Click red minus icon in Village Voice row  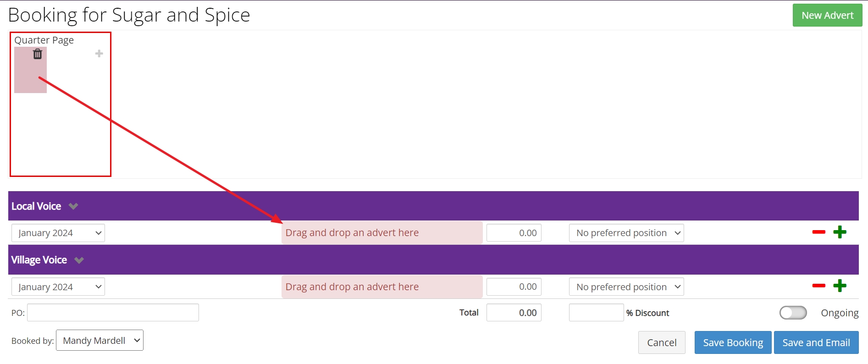click(818, 286)
